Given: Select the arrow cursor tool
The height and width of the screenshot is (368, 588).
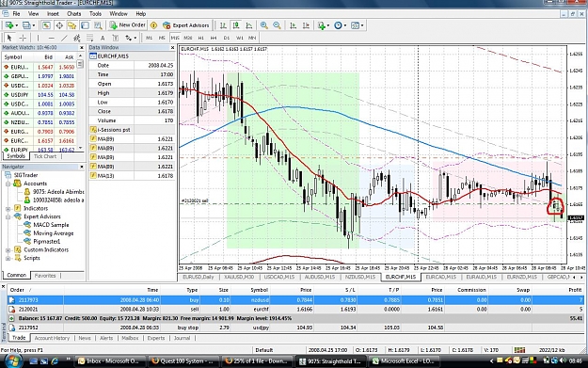Looking at the screenshot, I should pos(9,38).
